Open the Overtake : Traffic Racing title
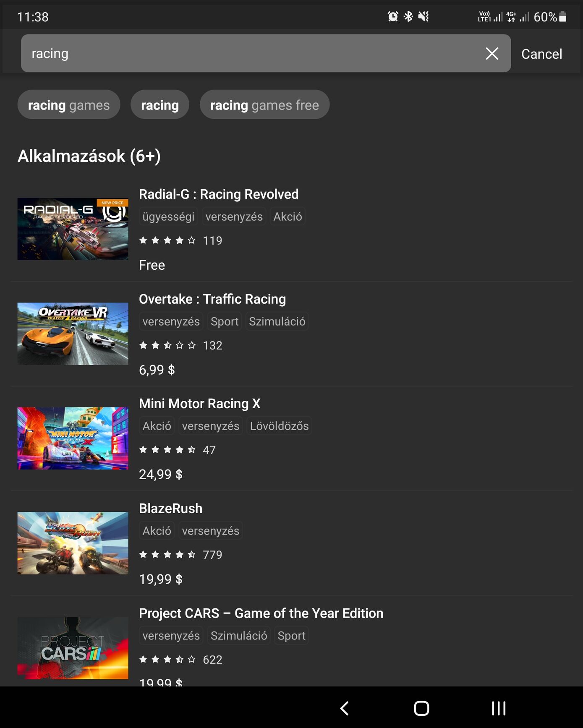 [x=212, y=299]
